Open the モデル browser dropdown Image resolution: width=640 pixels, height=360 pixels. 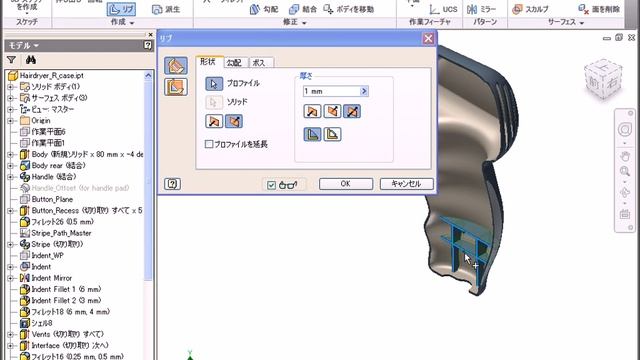tap(24, 45)
